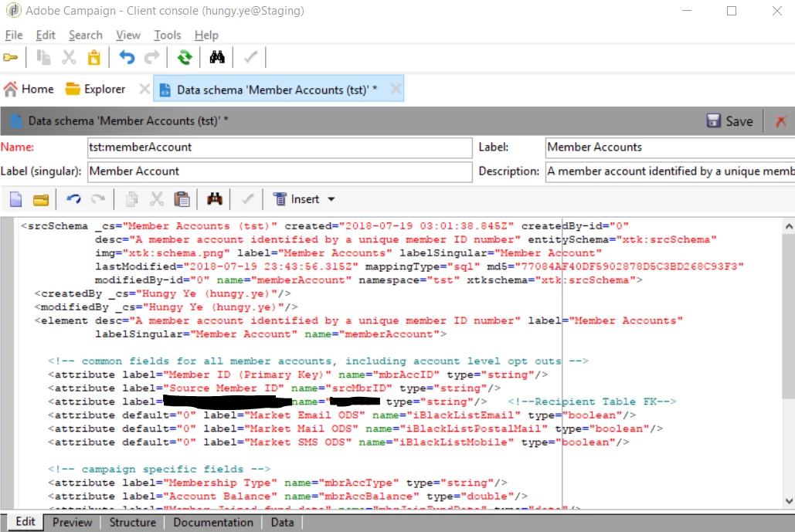Screen dimensions: 795x532
Task: Open the View menu
Action: pyautogui.click(x=127, y=35)
